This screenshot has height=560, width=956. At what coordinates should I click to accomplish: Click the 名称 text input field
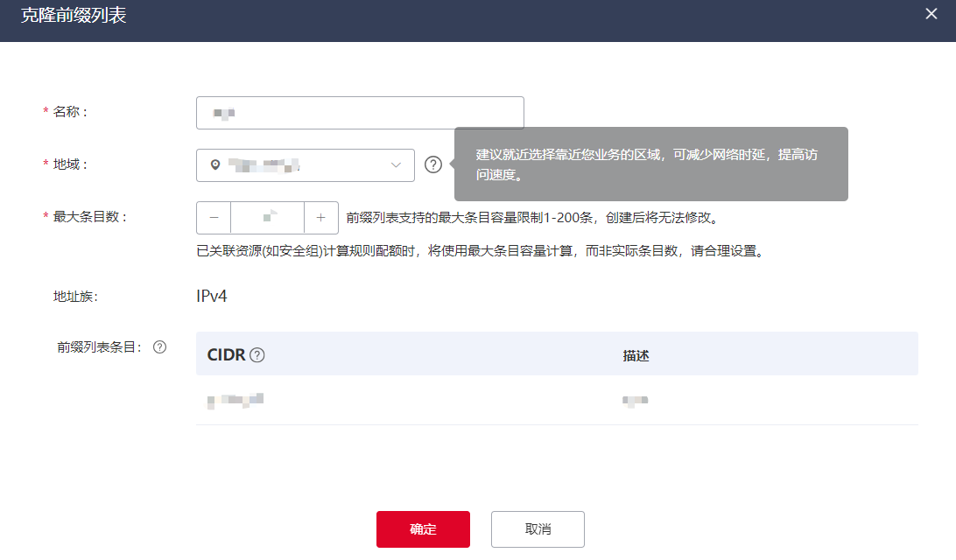(x=360, y=113)
